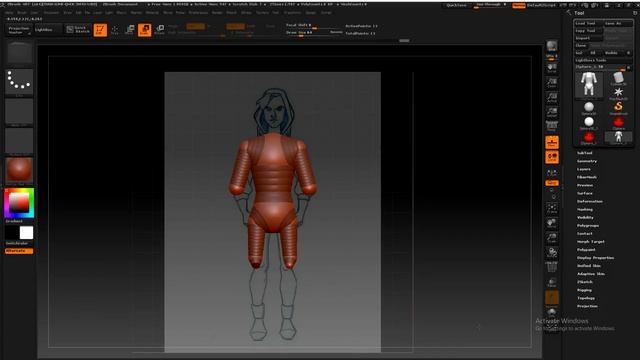640x360 pixels.
Task: Select the Cylinder3D tool thumbnail
Action: pyautogui.click(x=618, y=78)
